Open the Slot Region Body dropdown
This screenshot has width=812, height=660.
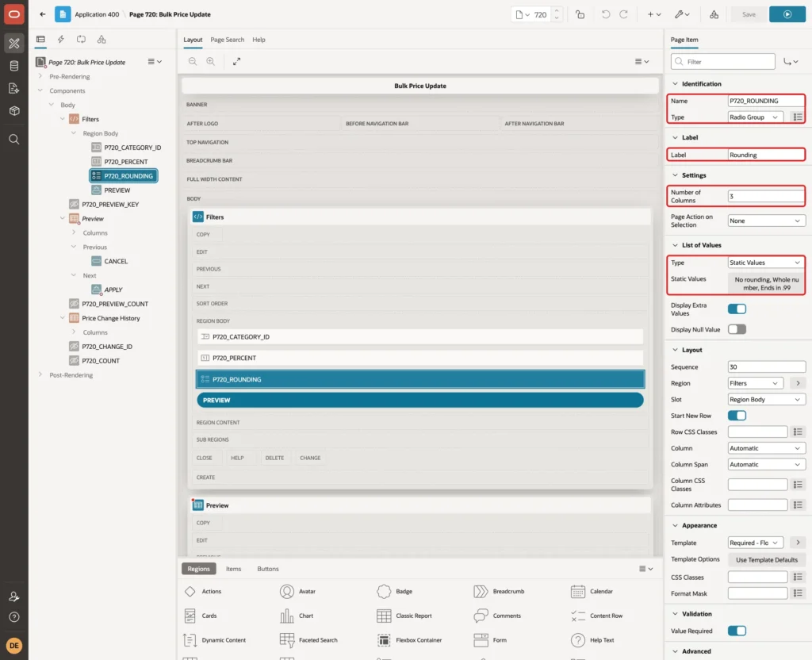(767, 400)
